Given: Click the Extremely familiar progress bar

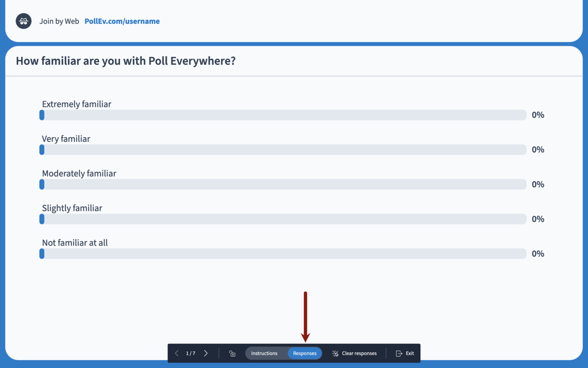Looking at the screenshot, I should 283,115.
